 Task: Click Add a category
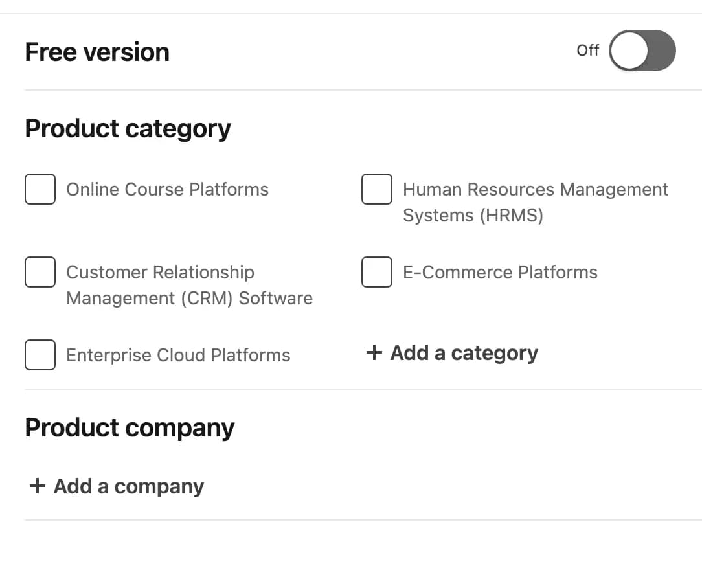click(463, 353)
